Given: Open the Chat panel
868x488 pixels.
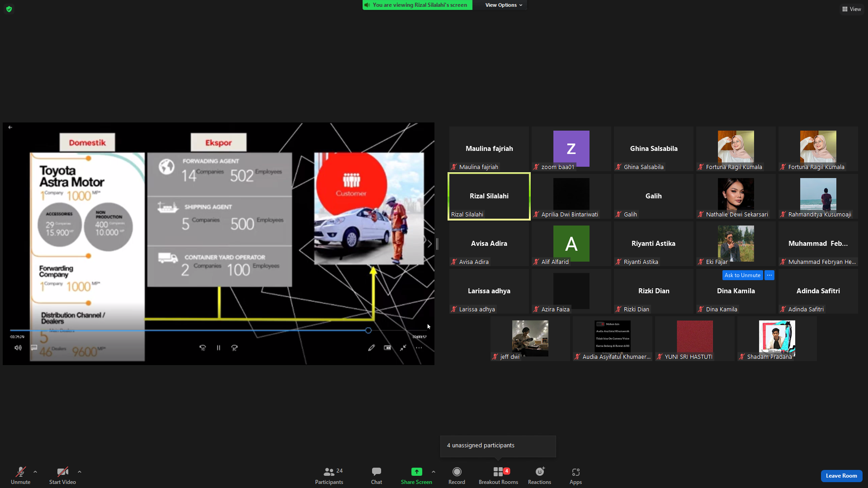Looking at the screenshot, I should pyautogui.click(x=377, y=476).
